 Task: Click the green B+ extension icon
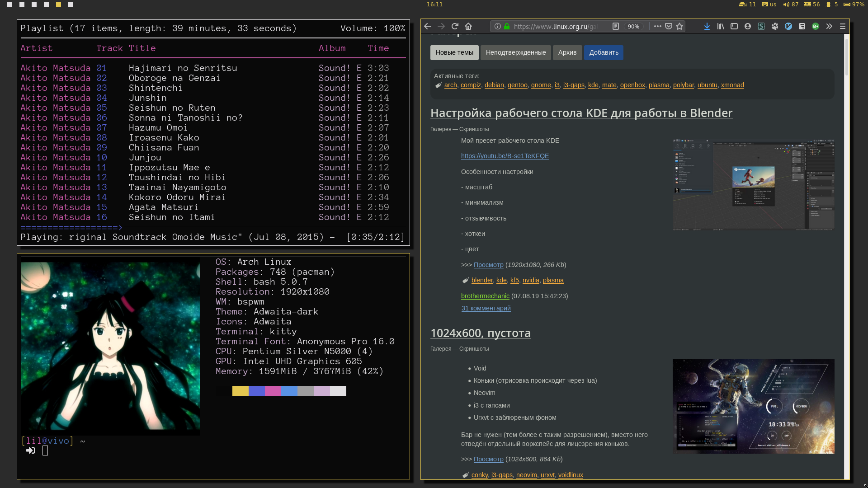point(816,26)
